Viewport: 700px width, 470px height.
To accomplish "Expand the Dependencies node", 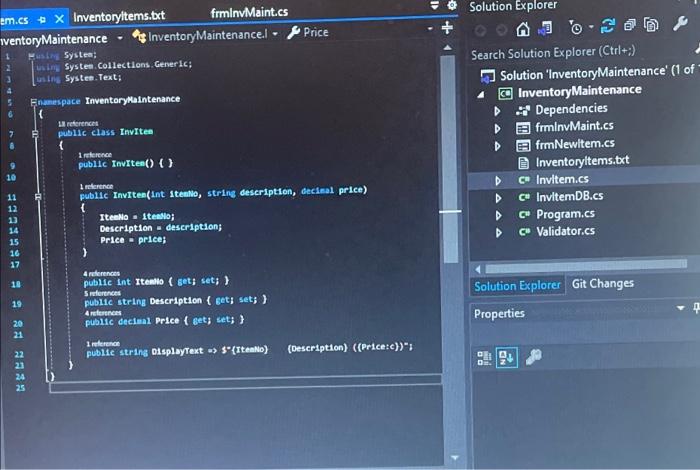I will 497,111.
